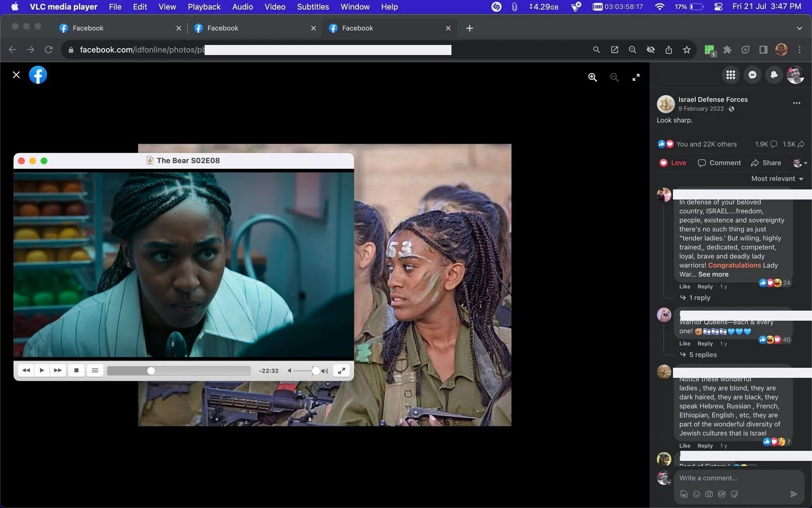Bookmark page with star icon

tap(687, 50)
